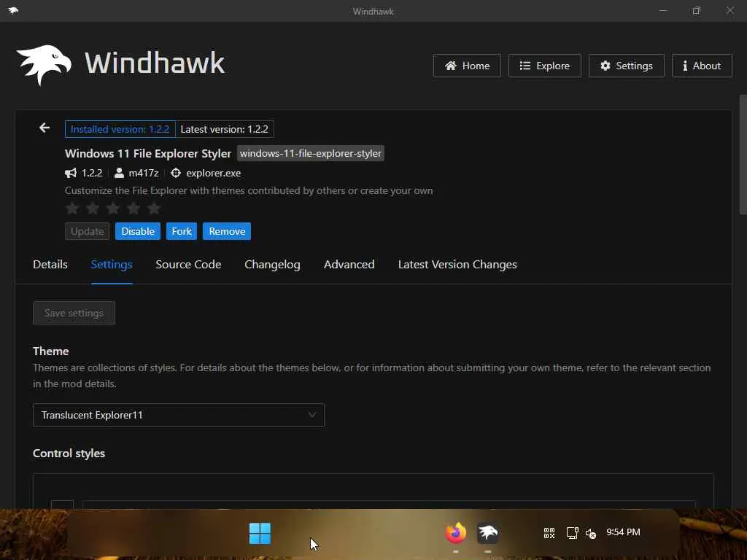
Task: Click the Windhawk title bar app icon
Action: click(13, 10)
